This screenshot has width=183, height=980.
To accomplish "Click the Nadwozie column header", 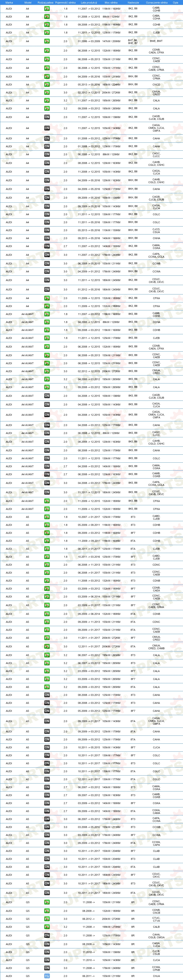I will [x=133, y=2].
